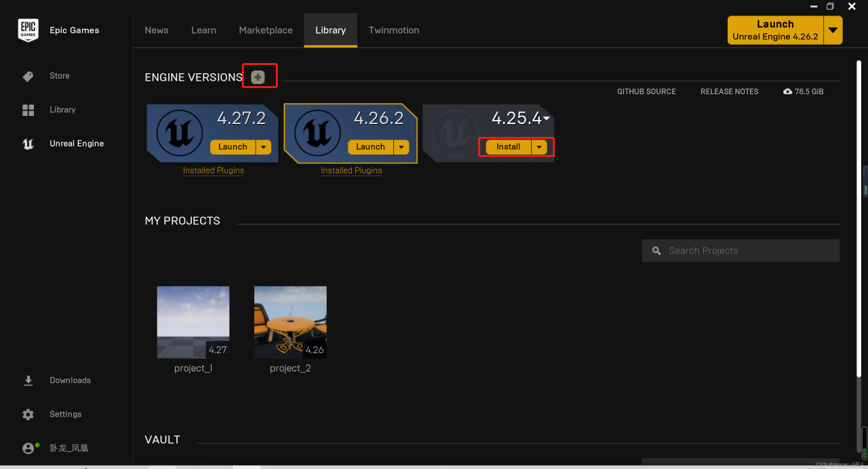Open the GitHub Source link
Image resolution: width=868 pixels, height=469 pixels.
(x=646, y=91)
